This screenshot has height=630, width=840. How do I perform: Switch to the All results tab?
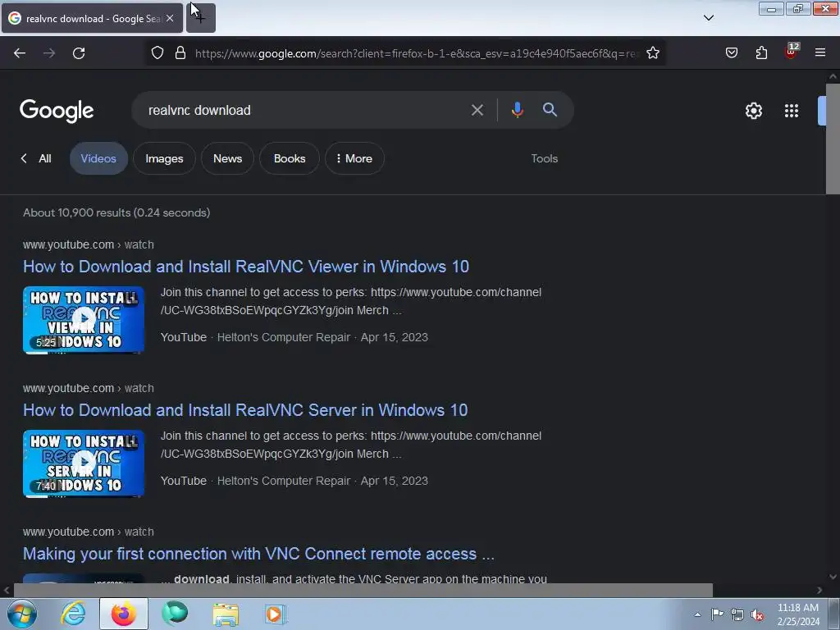click(45, 158)
